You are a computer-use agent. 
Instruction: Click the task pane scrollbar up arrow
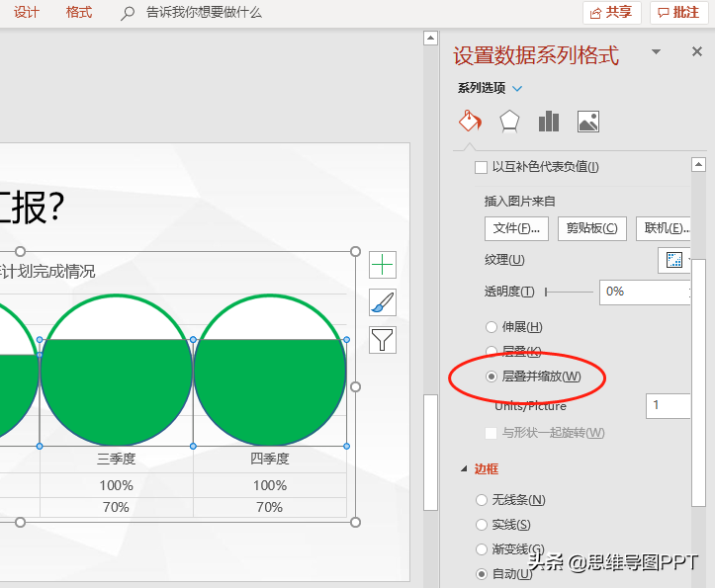(698, 165)
